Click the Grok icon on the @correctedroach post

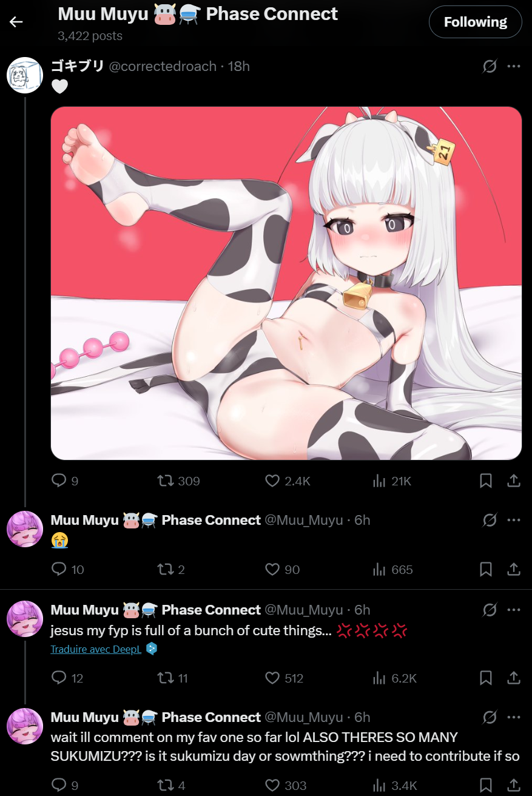pyautogui.click(x=489, y=66)
